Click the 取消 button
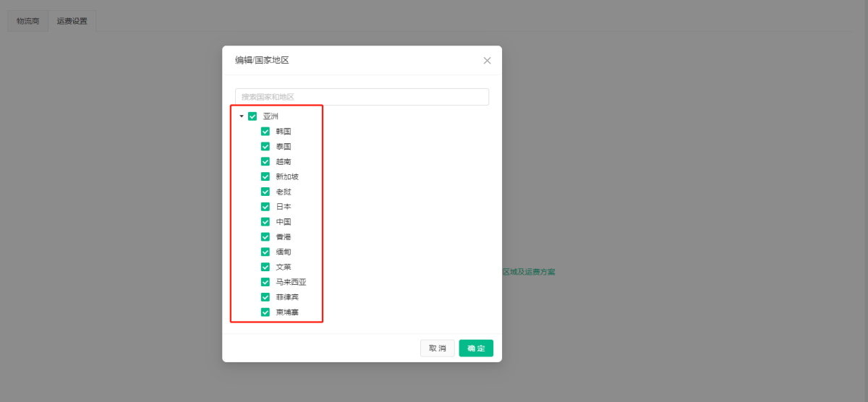 point(438,348)
